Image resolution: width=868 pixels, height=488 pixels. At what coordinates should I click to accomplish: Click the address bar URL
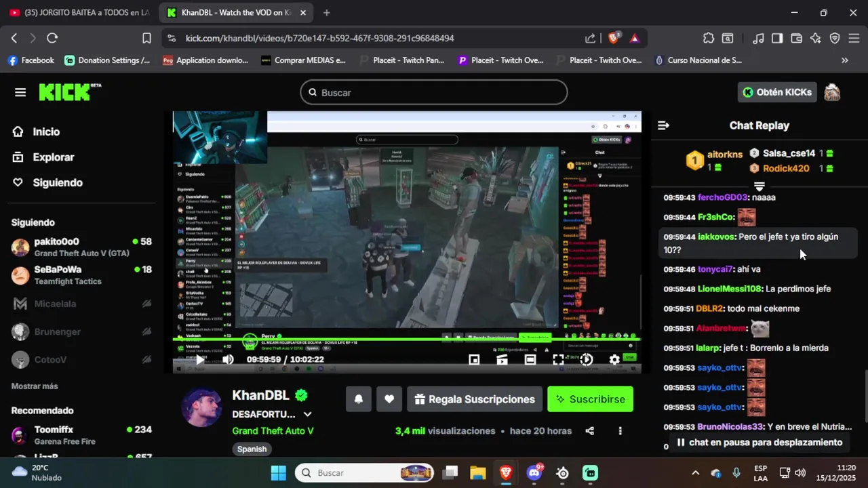point(319,39)
